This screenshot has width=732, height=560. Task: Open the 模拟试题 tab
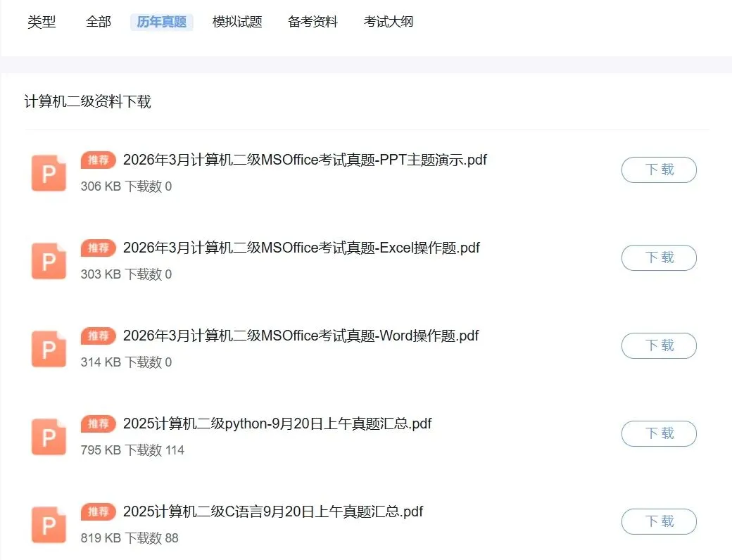pyautogui.click(x=236, y=22)
